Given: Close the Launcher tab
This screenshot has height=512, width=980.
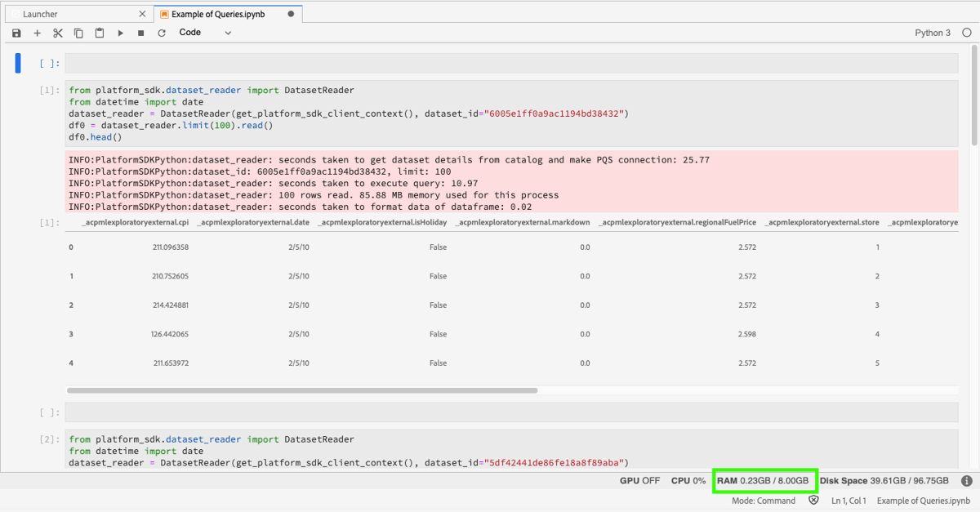Looking at the screenshot, I should (x=143, y=14).
